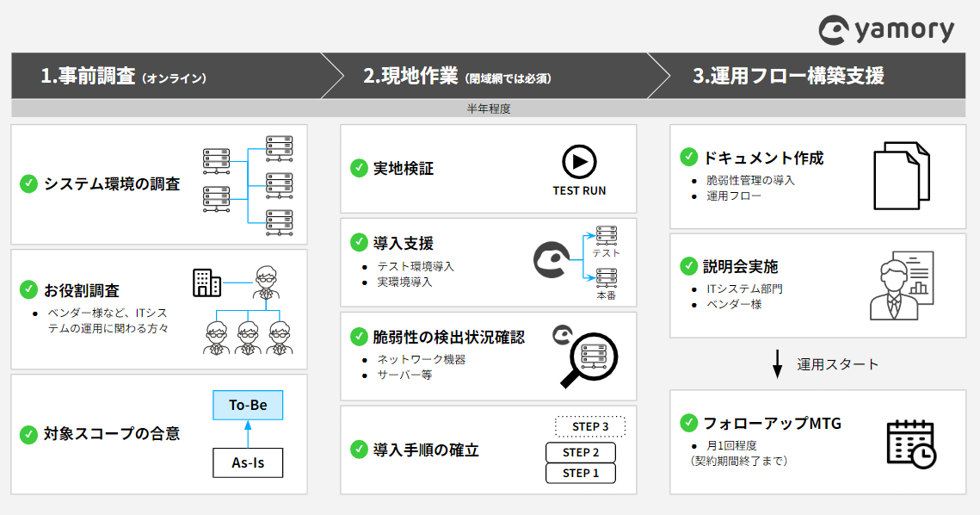Toggle the green checkmark next to 実地検証
Screen dimensions: 980x515
tap(357, 169)
